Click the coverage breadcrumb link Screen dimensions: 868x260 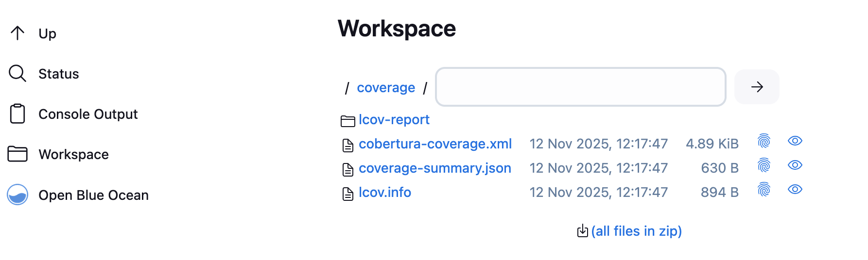pyautogui.click(x=385, y=88)
